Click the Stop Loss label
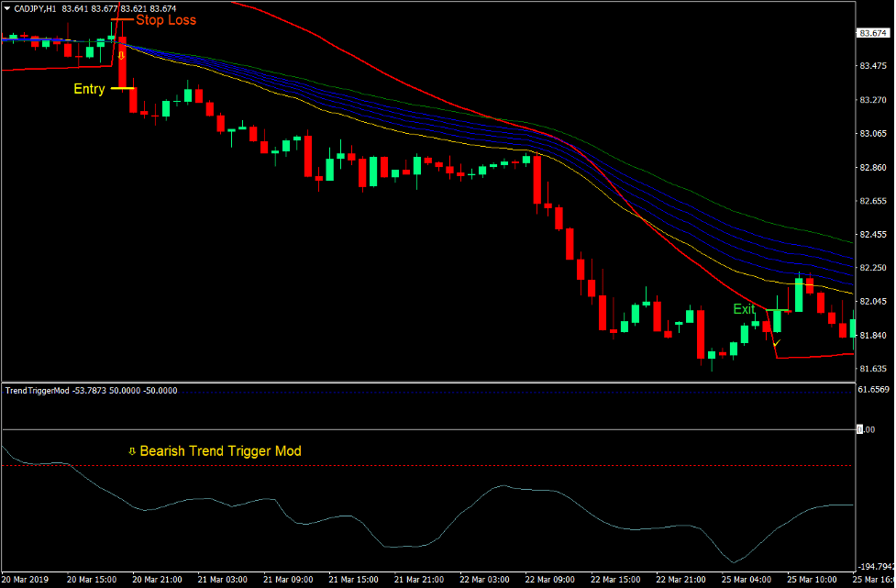The image size is (896, 588). click(x=166, y=20)
